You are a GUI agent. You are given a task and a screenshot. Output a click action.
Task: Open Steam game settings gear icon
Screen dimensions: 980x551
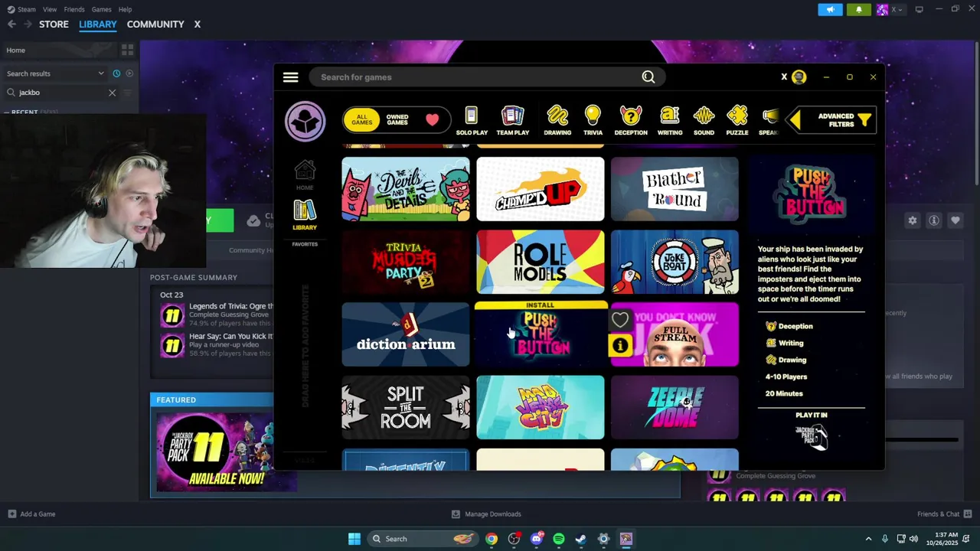coord(913,220)
